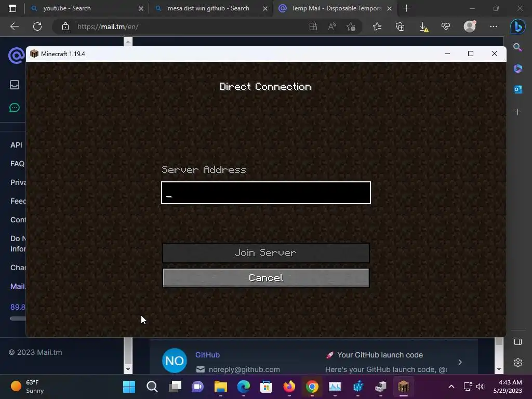Open Microsoft Store from the taskbar
Screen dimensions: 532x399
pyautogui.click(x=267, y=387)
